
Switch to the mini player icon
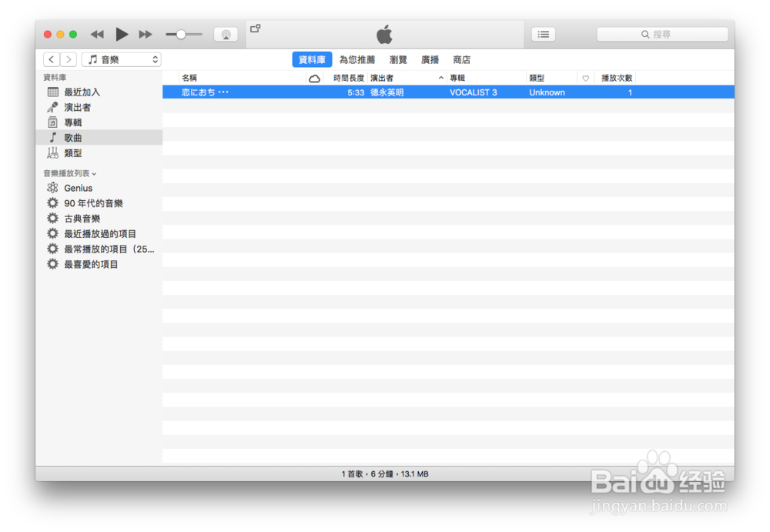[256, 28]
